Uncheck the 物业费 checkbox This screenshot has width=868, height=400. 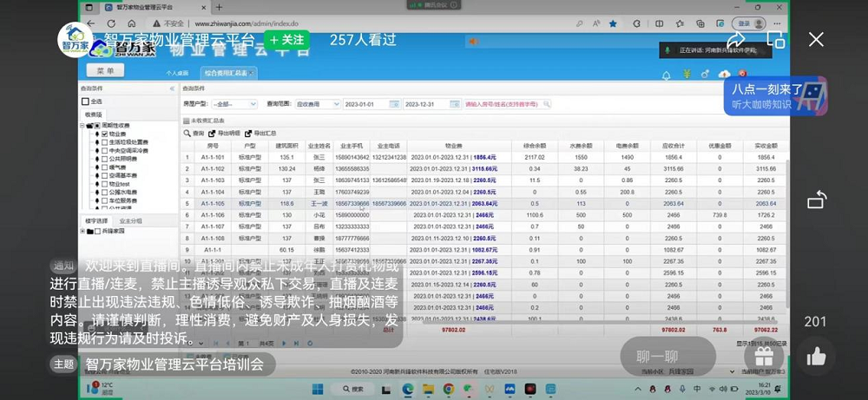[x=104, y=134]
